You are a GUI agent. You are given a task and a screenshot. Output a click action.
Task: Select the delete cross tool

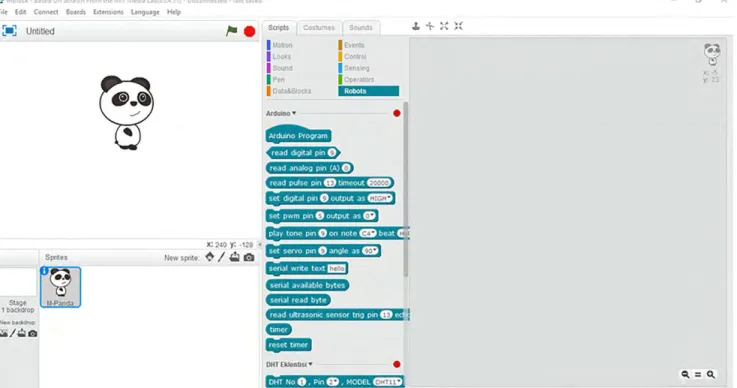430,26
